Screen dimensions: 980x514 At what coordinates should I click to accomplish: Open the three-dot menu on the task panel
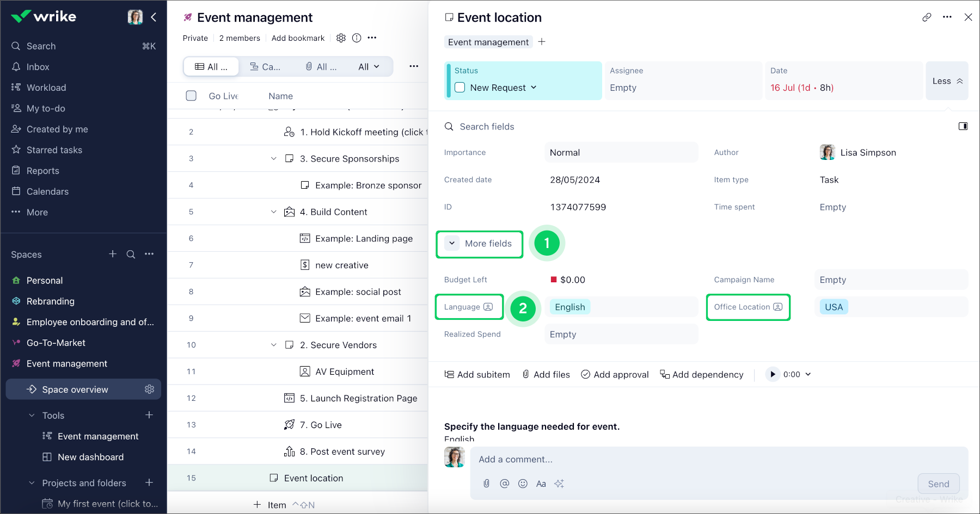tap(947, 17)
